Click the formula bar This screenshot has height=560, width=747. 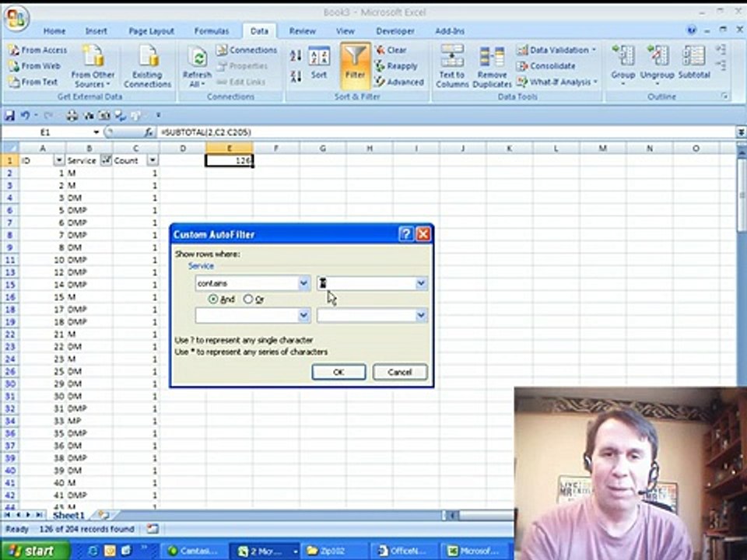pyautogui.click(x=448, y=132)
